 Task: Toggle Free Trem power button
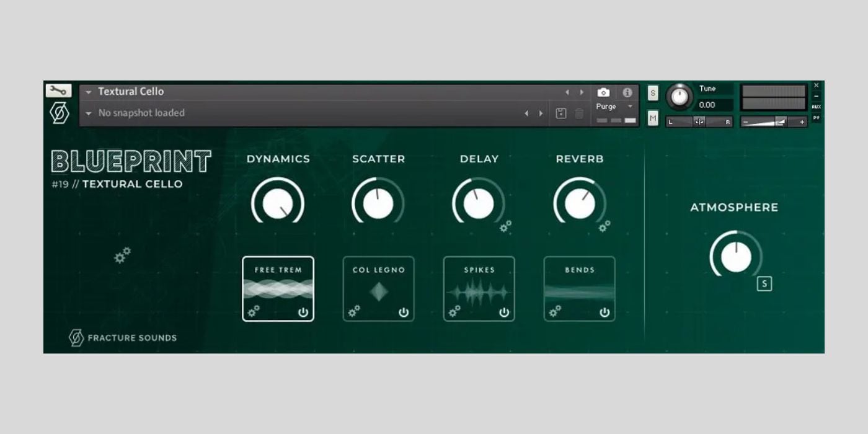pos(303,312)
